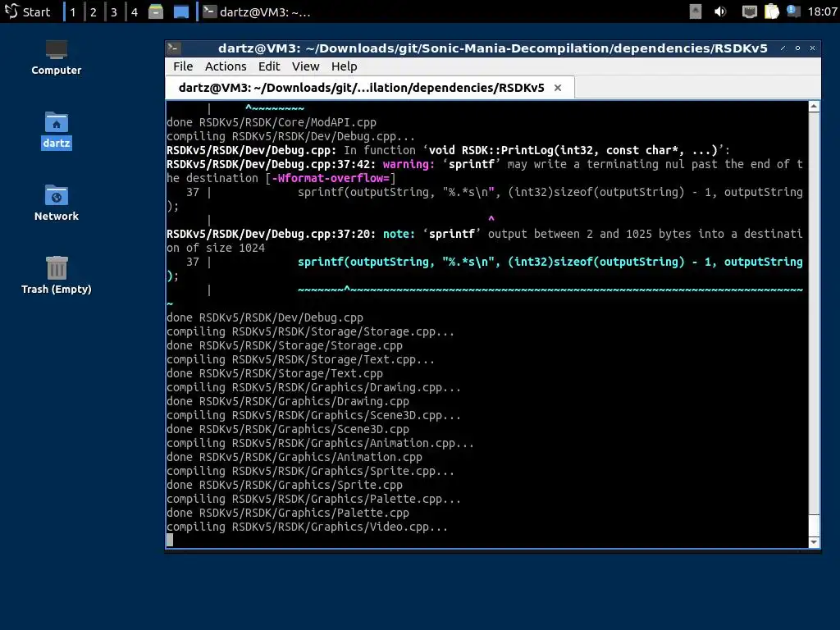Click 'done RSDKv5/RSDK/Graphics/Palette.cpp' line
This screenshot has width=840, height=630.
(288, 513)
